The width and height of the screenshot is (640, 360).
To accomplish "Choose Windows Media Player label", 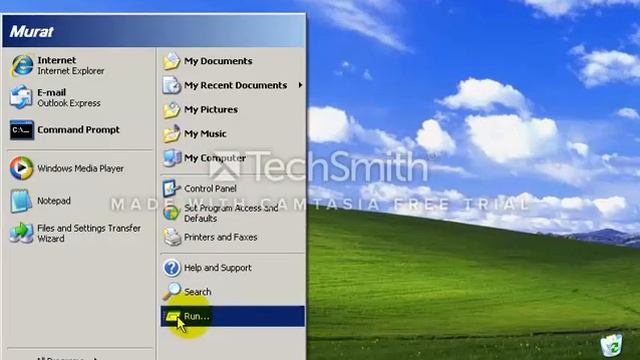I will (80, 168).
